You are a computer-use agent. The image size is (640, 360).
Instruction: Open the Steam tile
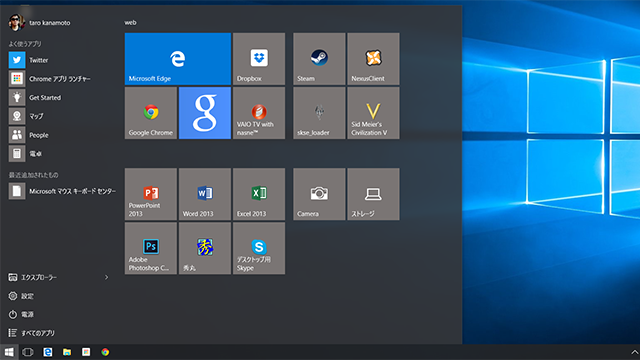pos(319,59)
